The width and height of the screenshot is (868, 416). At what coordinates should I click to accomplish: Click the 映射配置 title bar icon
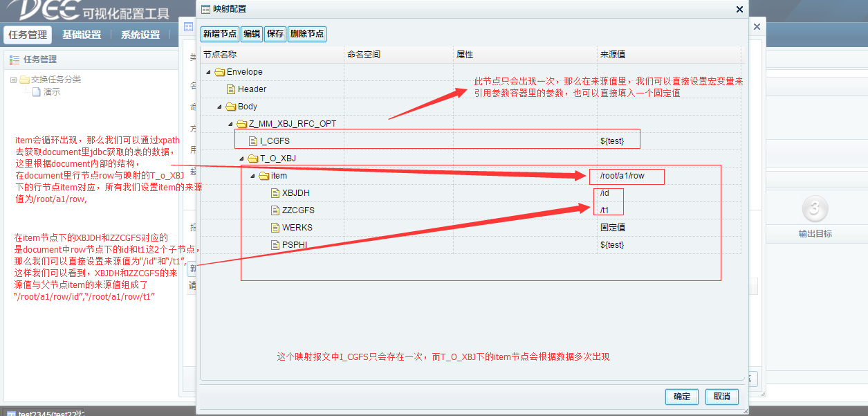(205, 9)
